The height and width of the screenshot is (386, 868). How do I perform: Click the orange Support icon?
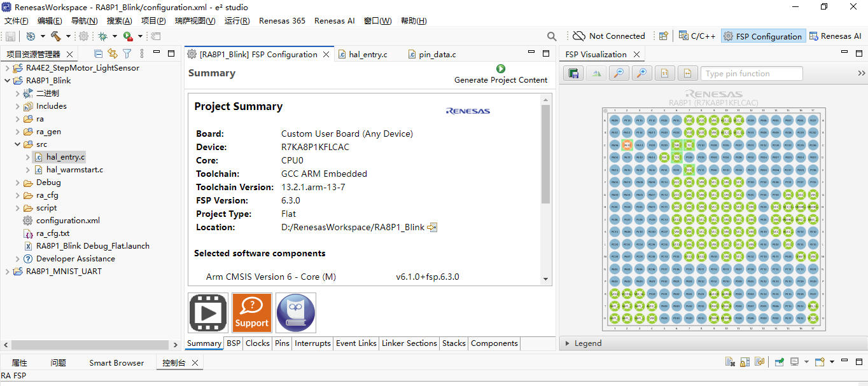[x=252, y=313]
